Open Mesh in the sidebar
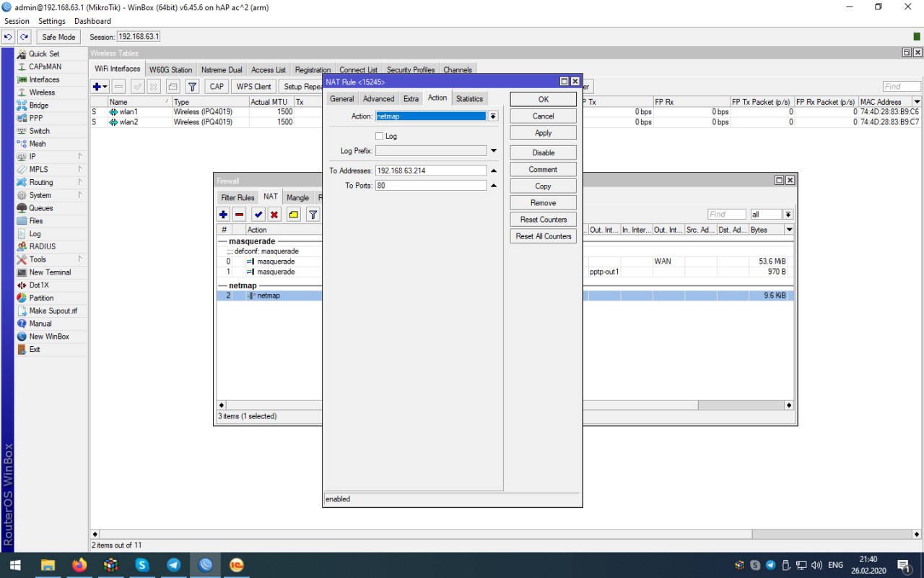This screenshot has width=924, height=578. click(37, 144)
